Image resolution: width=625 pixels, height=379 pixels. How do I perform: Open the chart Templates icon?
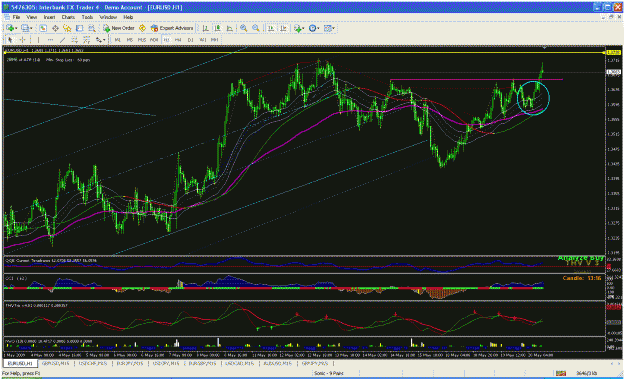click(327, 28)
